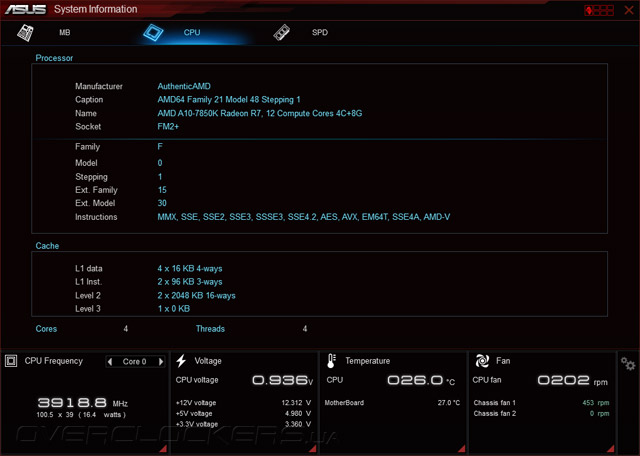The width and height of the screenshot is (640, 456).
Task: Click the Instructions list starting with MMX
Action: click(304, 217)
